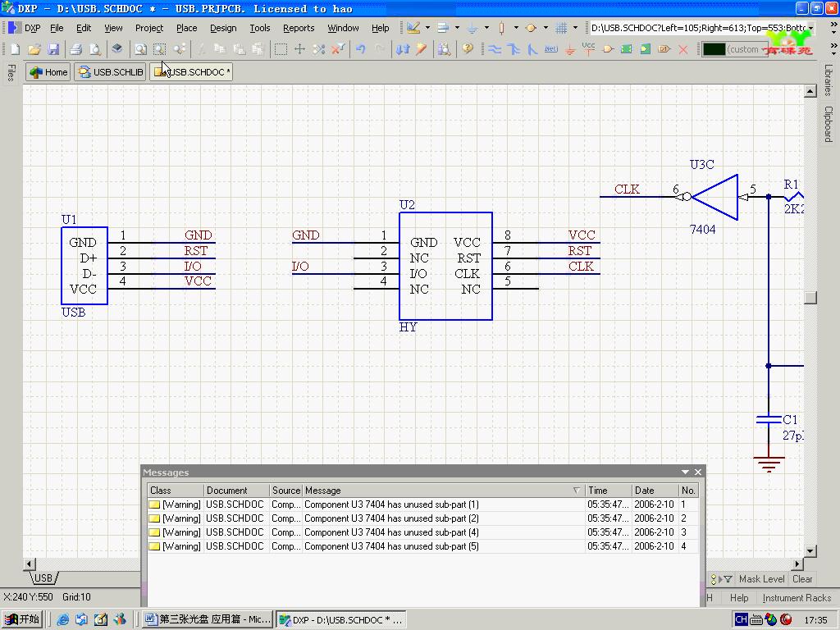Click the Deselect all icon
The image size is (840, 630).
[319, 49]
